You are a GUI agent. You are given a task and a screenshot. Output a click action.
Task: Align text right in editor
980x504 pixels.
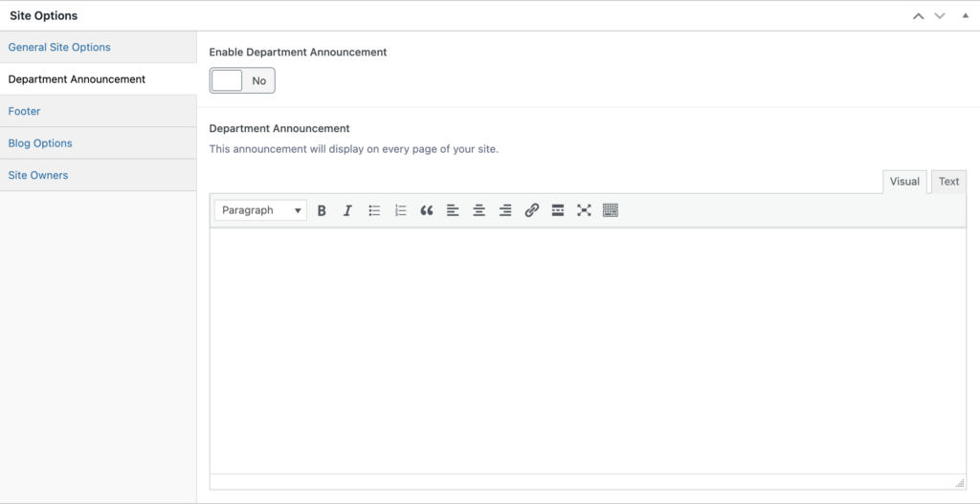tap(505, 210)
